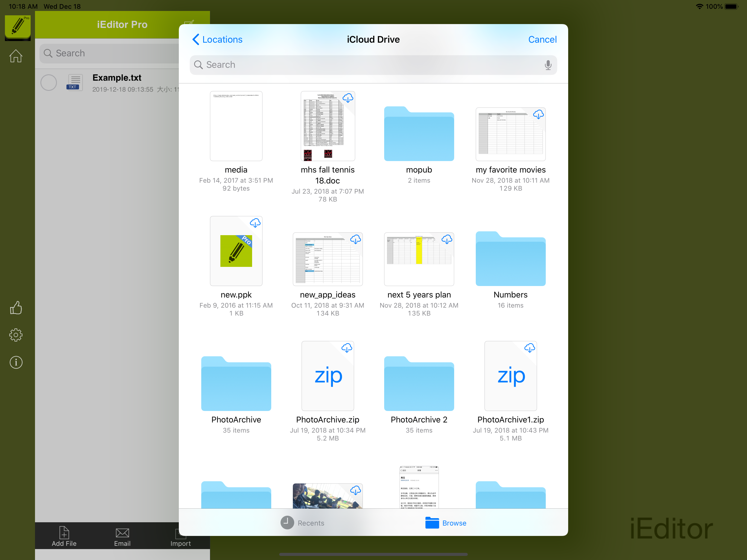This screenshot has width=747, height=560.
Task: Select the Example.txt file type icon
Action: click(x=74, y=82)
